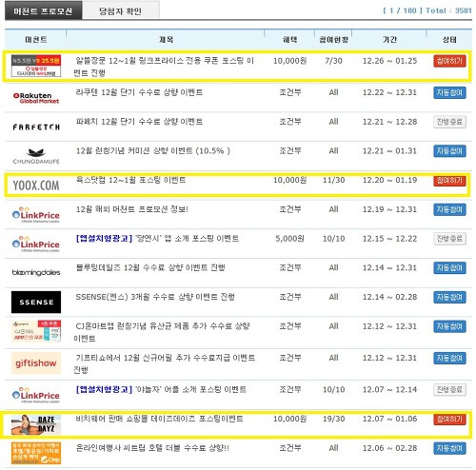Click the 머천트 column header
The image size is (476, 470).
click(x=36, y=39)
